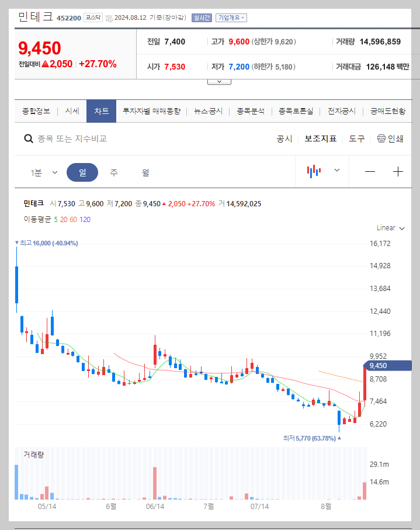Expand the 기업개요 dropdown
Screen dimensions: 420x530
(233, 18)
